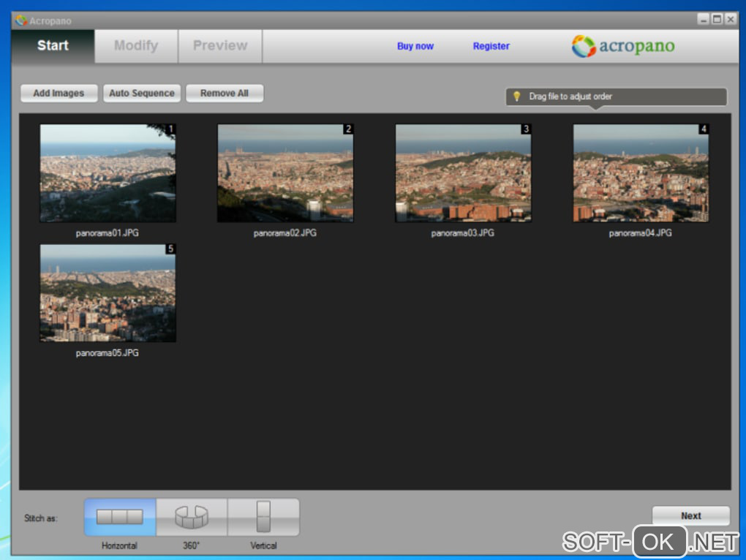Screen dimensions: 746x560
Task: Click the acropano logo
Action: tap(623, 46)
